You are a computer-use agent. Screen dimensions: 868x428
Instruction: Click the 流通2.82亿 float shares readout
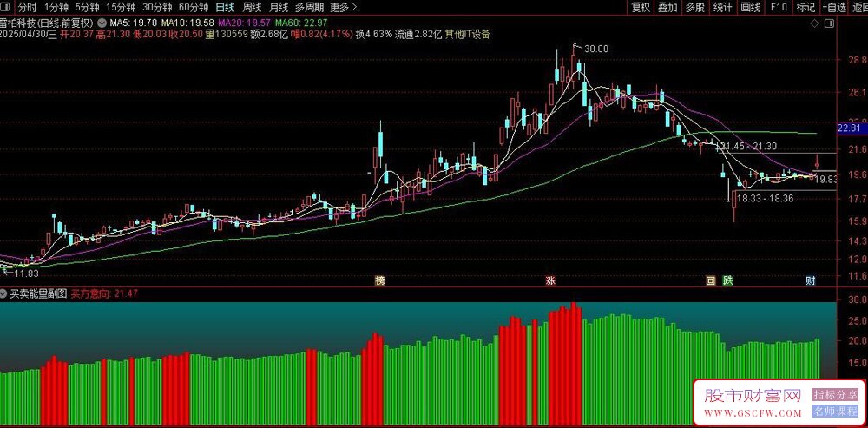click(418, 35)
